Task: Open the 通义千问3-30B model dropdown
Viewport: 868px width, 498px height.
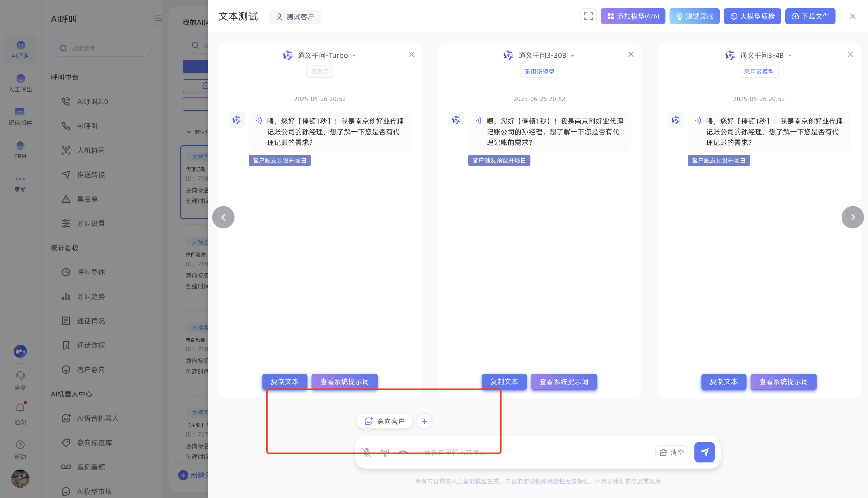Action: 573,55
